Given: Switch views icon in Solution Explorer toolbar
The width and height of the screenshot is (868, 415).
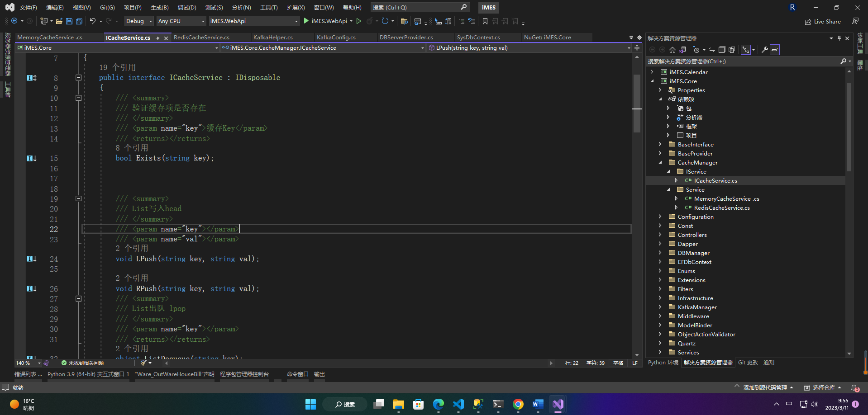Looking at the screenshot, I should point(682,50).
